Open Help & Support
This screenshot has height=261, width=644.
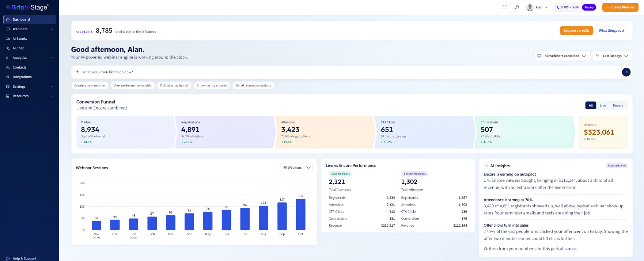pos(30,258)
